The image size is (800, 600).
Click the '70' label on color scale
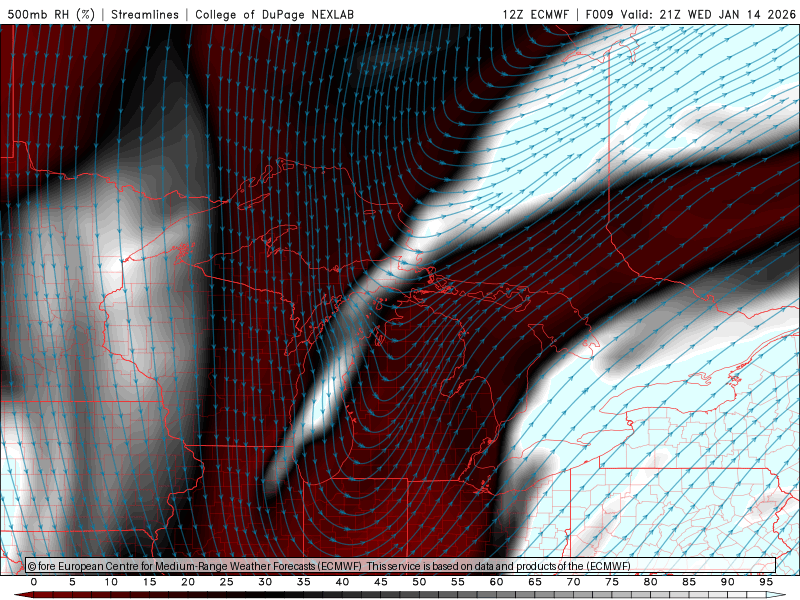point(573,582)
